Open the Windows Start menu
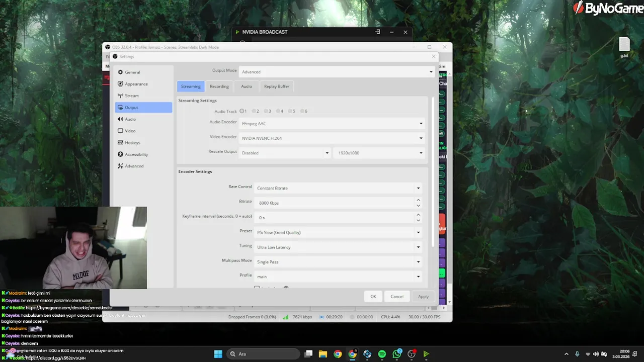 218,354
